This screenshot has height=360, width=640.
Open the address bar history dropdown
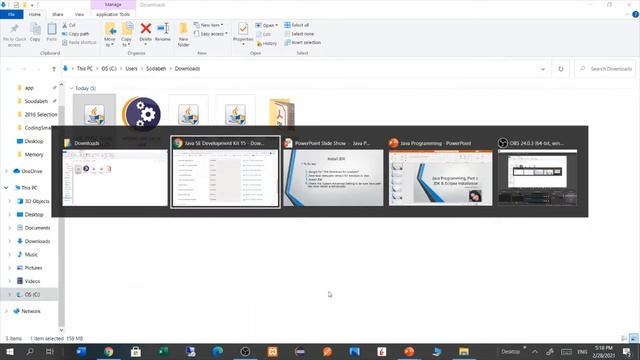pyautogui.click(x=543, y=69)
